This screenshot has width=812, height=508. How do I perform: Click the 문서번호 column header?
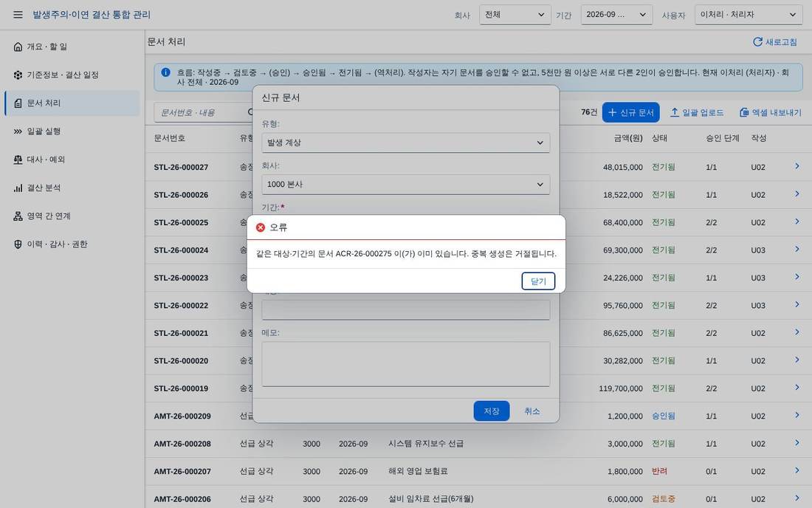(x=169, y=138)
